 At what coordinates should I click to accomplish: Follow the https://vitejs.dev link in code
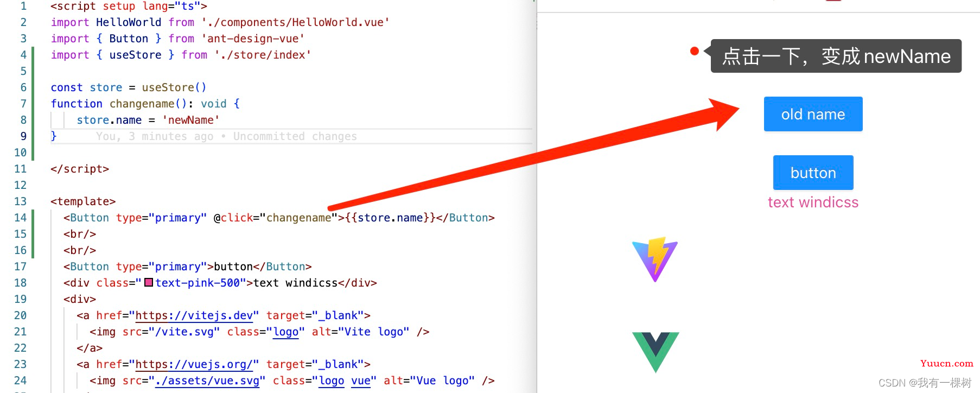pyautogui.click(x=194, y=315)
